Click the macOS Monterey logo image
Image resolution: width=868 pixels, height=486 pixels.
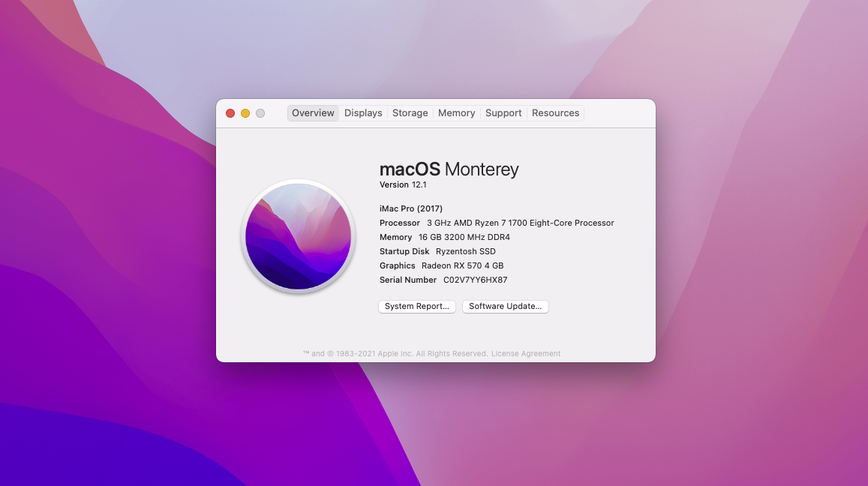pos(298,235)
